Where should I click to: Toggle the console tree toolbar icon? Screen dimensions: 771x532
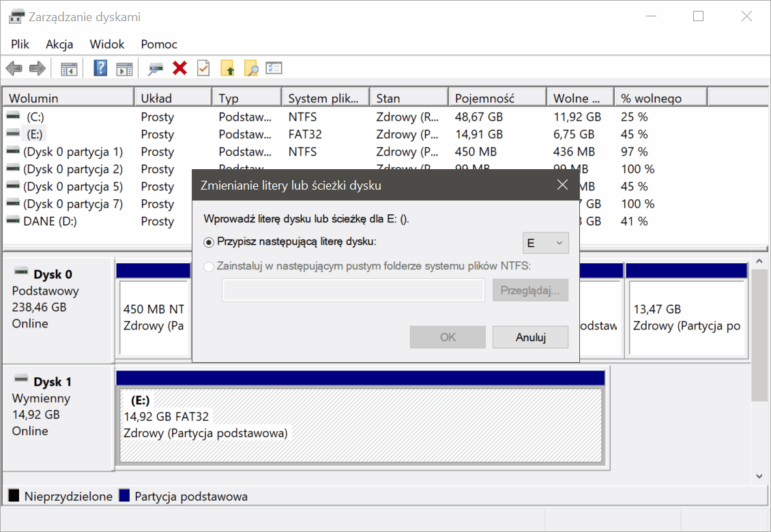[69, 69]
